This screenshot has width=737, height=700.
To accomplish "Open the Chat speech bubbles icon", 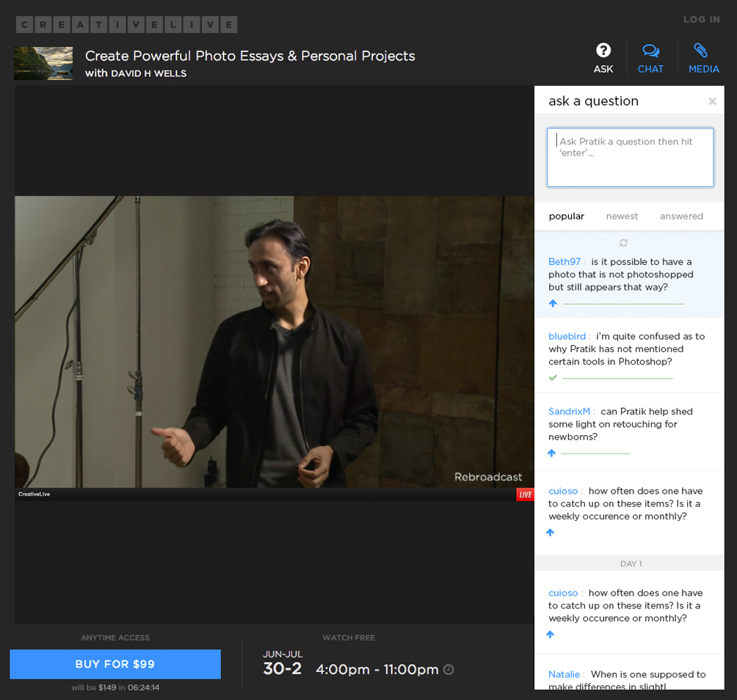I will 650,51.
